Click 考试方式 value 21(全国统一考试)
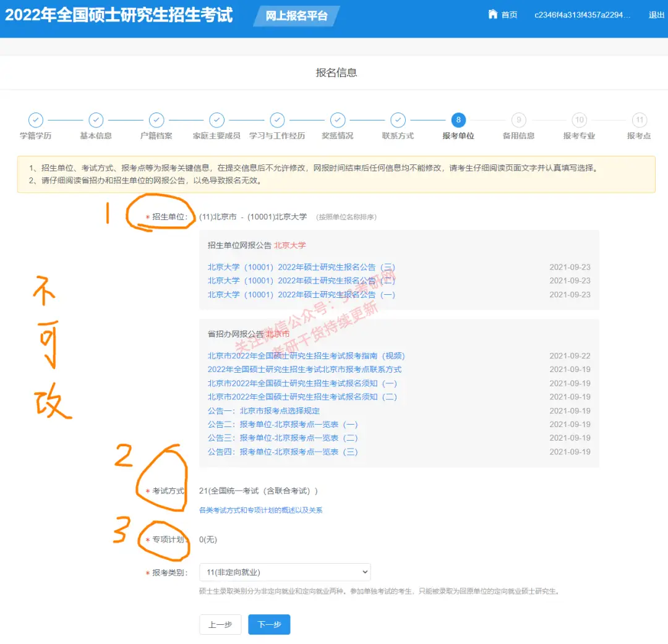The image size is (668, 644). click(x=258, y=491)
